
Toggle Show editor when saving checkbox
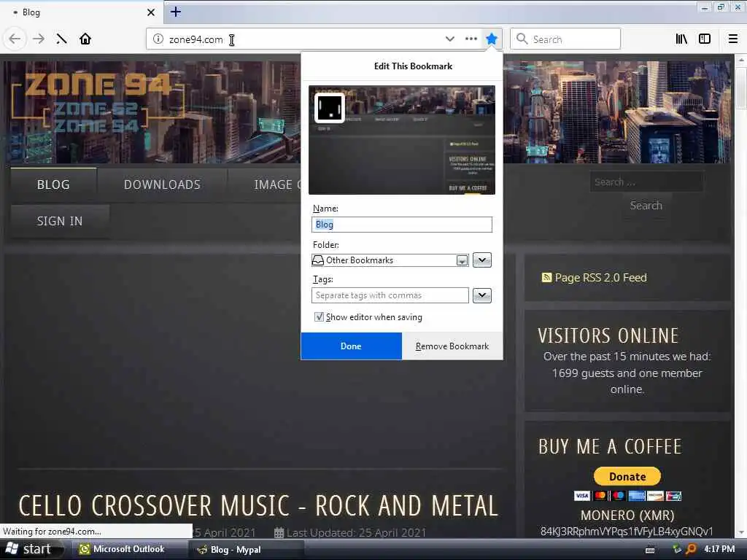tap(319, 316)
